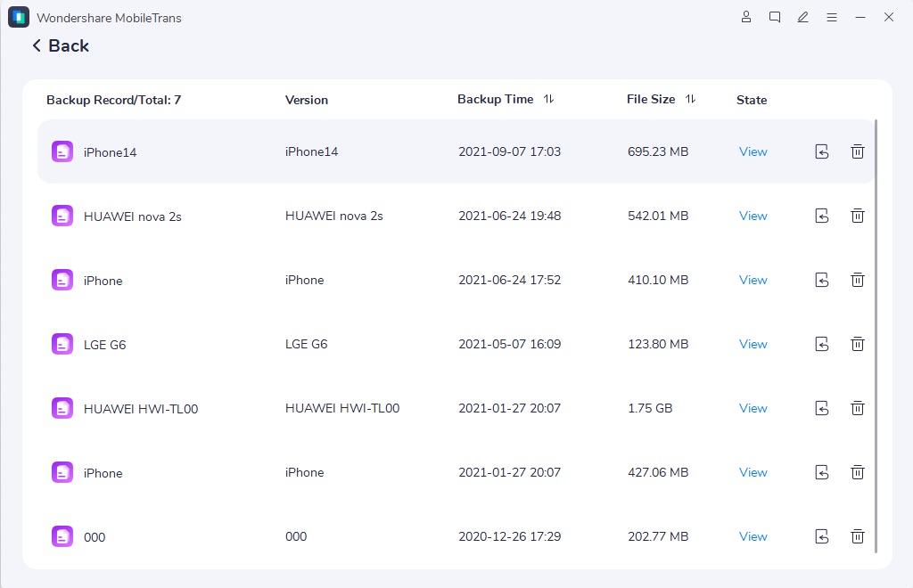Viewport: 913px width, 588px height.
Task: Select the HUAWEI HWI-TL00 record name
Action: 141,409
